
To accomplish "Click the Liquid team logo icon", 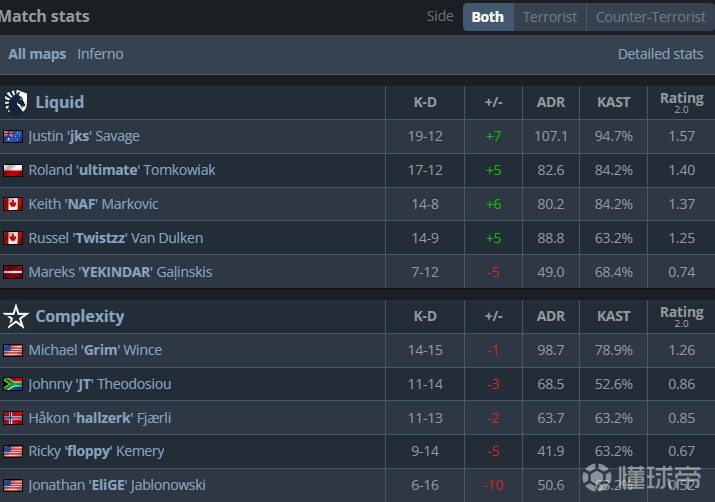I will click(15, 102).
